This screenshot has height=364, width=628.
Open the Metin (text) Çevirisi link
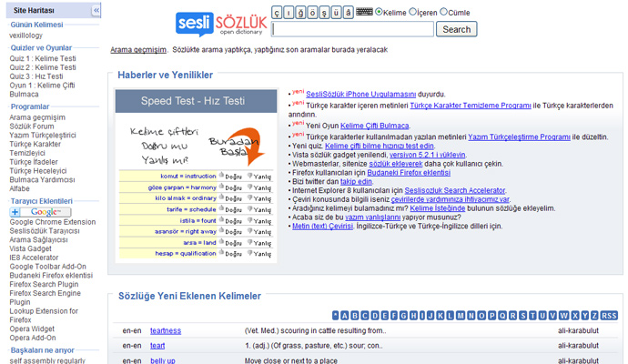point(322,227)
